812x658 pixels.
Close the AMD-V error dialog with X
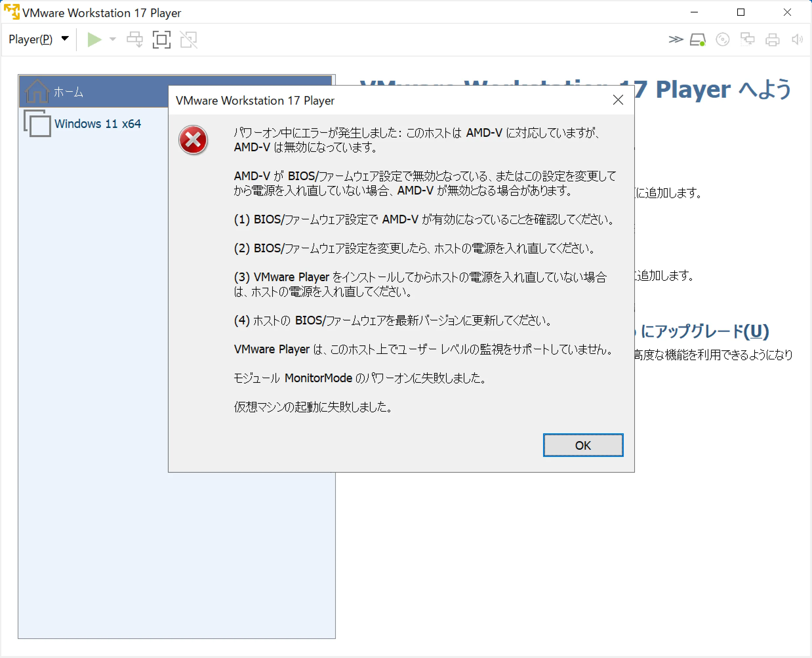618,100
